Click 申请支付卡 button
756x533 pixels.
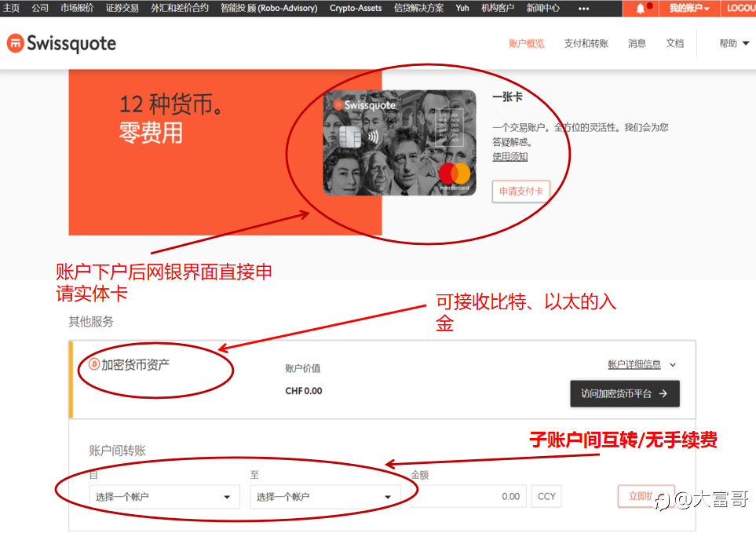[521, 192]
